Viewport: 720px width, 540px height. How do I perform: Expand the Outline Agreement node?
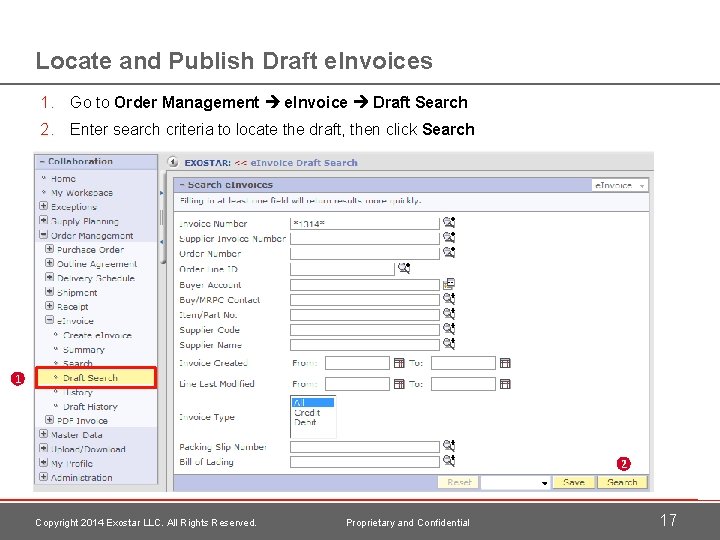50,263
